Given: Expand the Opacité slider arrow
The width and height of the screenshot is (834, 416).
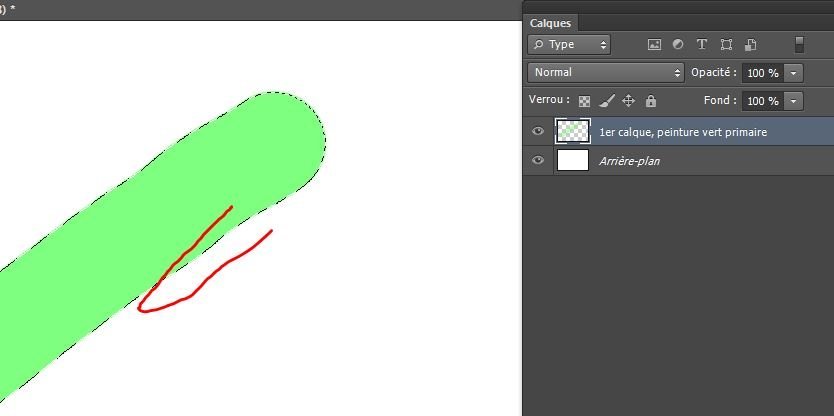Looking at the screenshot, I should (794, 73).
